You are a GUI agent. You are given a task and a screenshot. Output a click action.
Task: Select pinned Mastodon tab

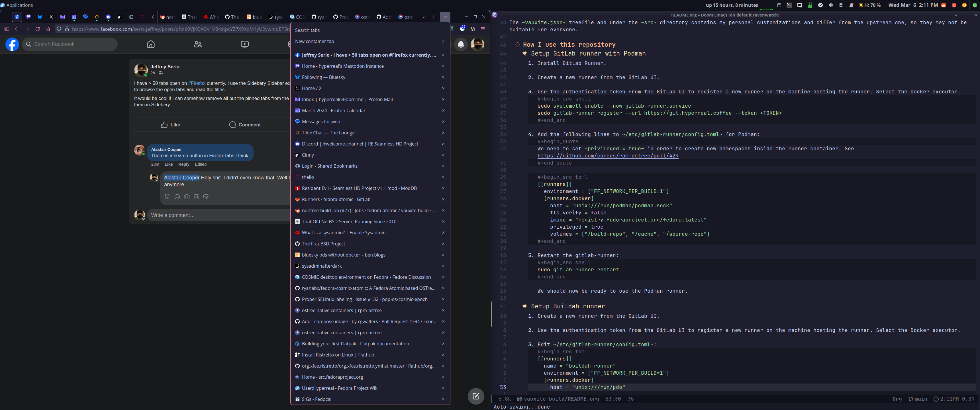(28, 17)
